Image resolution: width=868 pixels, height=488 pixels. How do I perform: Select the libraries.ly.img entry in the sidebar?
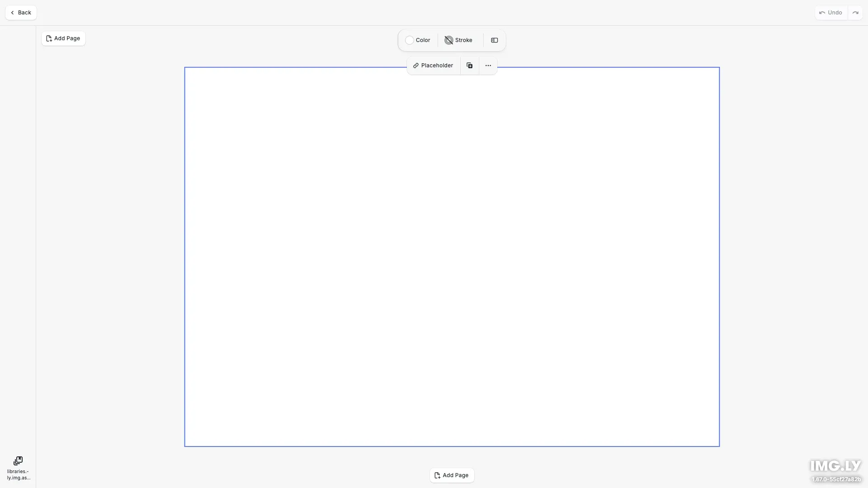pyautogui.click(x=18, y=468)
